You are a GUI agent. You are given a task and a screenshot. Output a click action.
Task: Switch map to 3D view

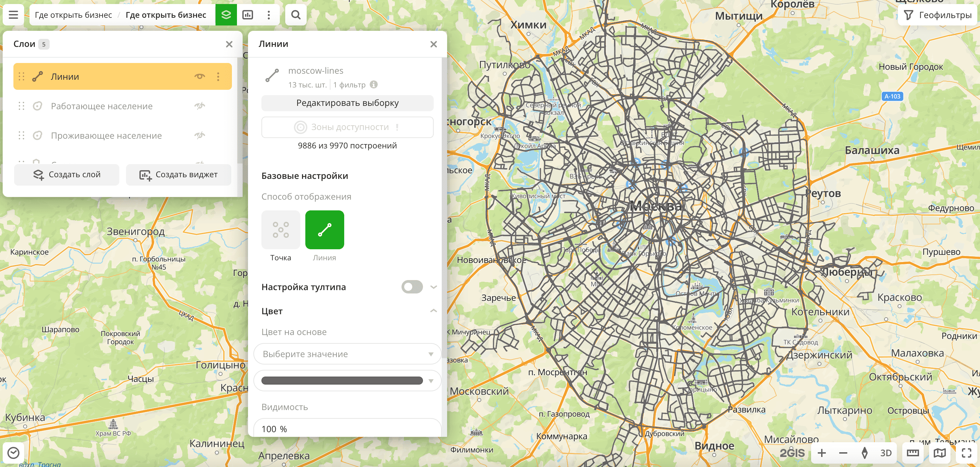885,453
